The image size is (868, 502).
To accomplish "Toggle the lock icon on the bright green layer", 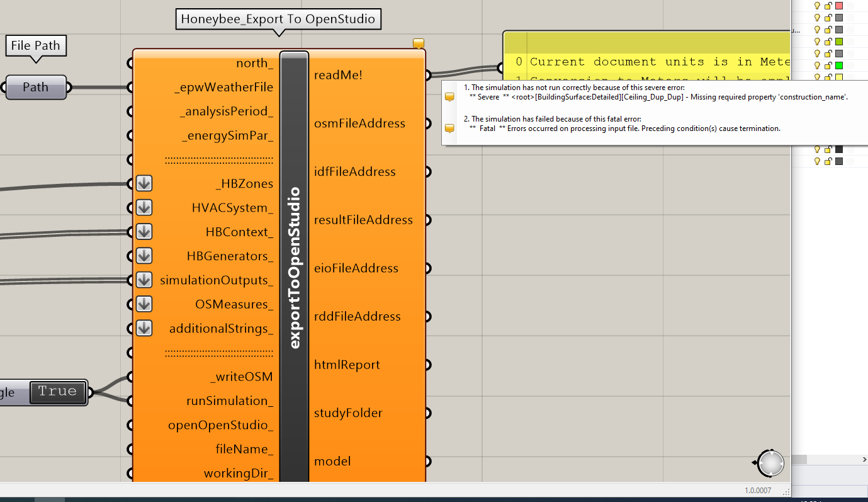I will [828, 66].
